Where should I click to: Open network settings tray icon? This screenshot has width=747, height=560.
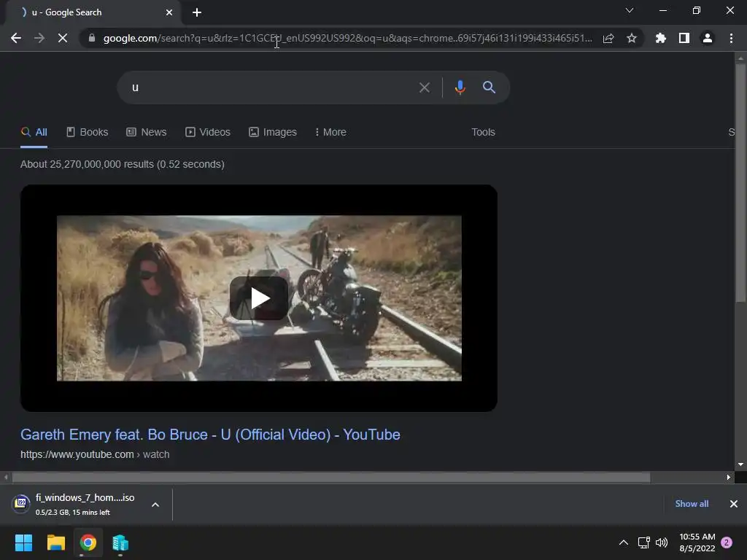click(643, 542)
